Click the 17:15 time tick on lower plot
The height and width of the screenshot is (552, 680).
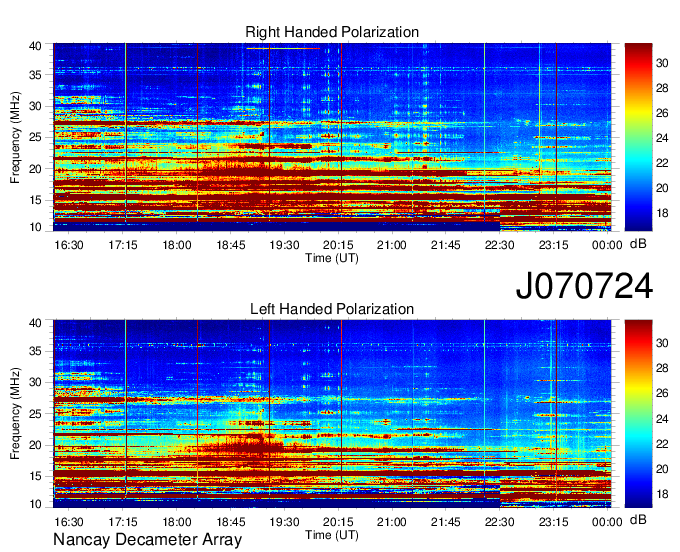(123, 522)
